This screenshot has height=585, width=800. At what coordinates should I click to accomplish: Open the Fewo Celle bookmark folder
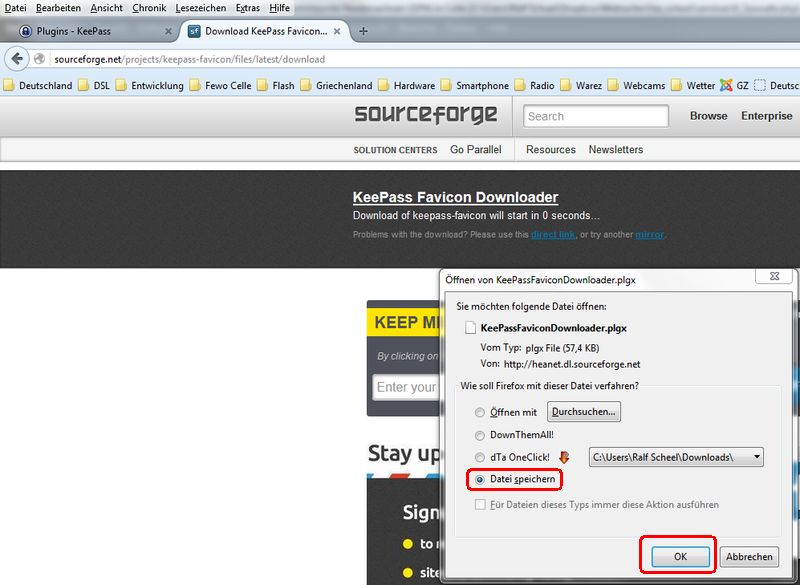point(220,85)
